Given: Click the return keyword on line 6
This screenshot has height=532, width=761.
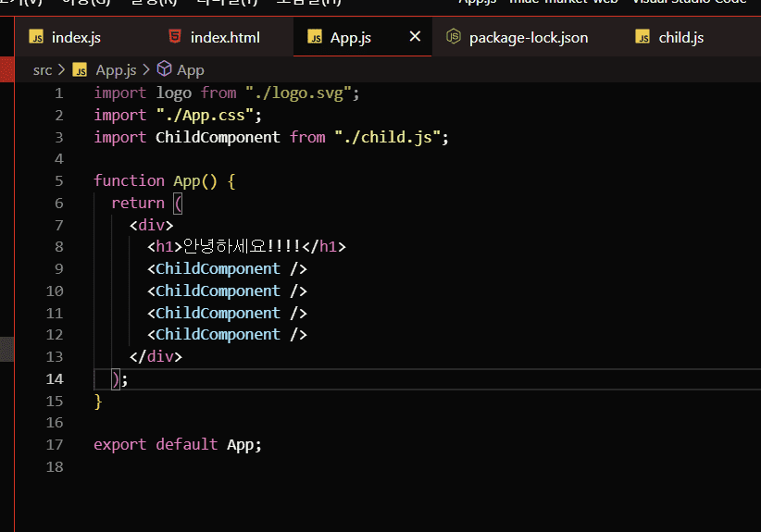Looking at the screenshot, I should pos(138,204).
